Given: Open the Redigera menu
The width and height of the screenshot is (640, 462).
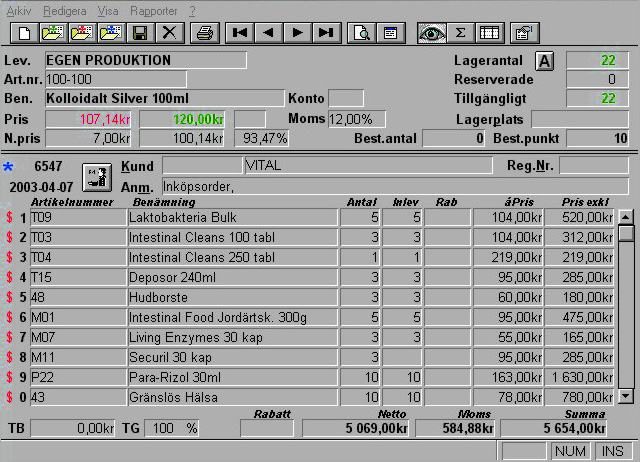Looking at the screenshot, I should tap(65, 10).
